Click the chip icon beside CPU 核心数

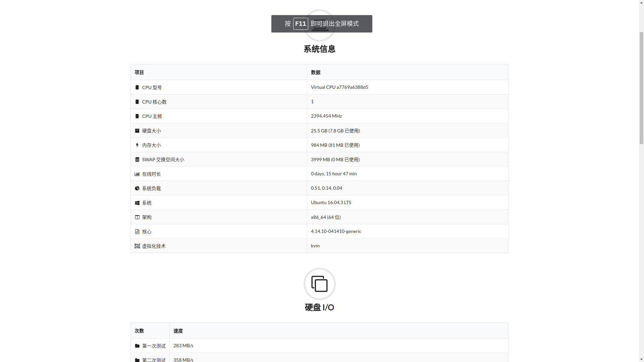[x=137, y=102]
